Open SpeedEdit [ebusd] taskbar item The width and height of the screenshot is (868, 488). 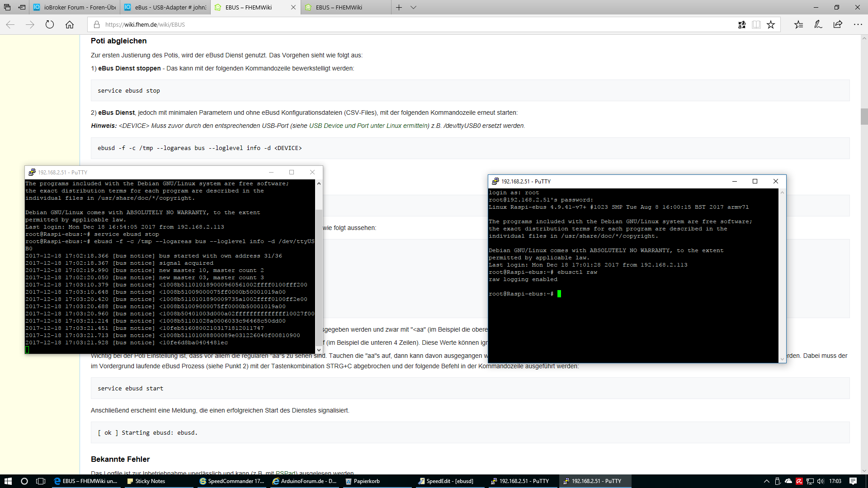(x=449, y=481)
